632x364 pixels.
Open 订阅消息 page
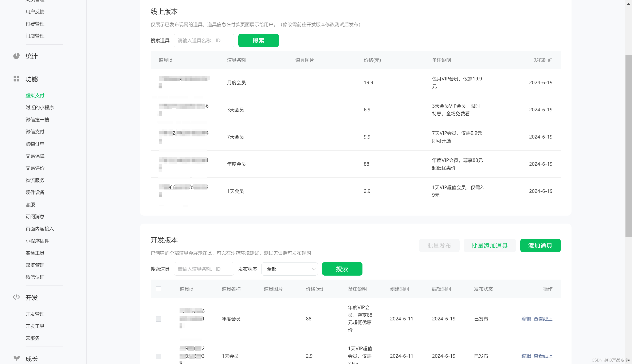pyautogui.click(x=35, y=217)
